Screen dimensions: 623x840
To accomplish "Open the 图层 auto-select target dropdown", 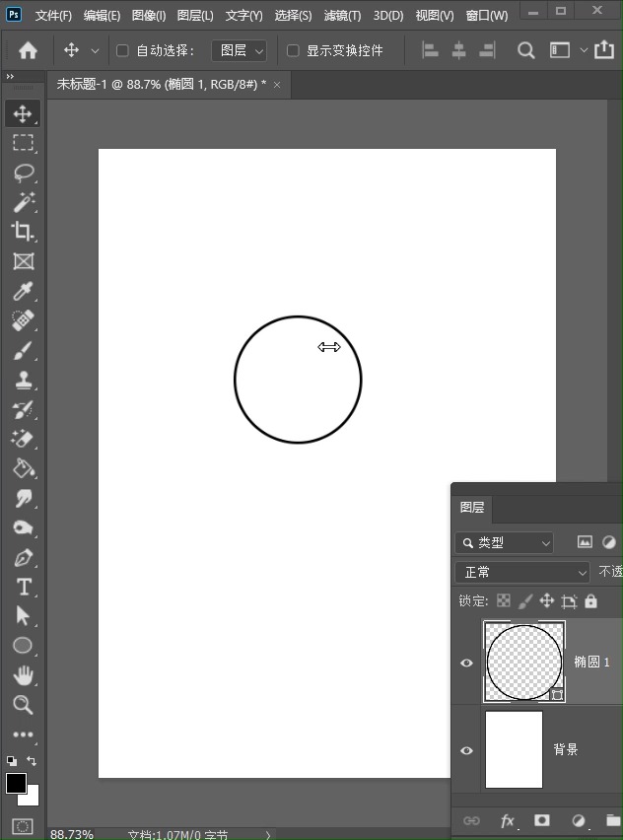I will tap(242, 50).
